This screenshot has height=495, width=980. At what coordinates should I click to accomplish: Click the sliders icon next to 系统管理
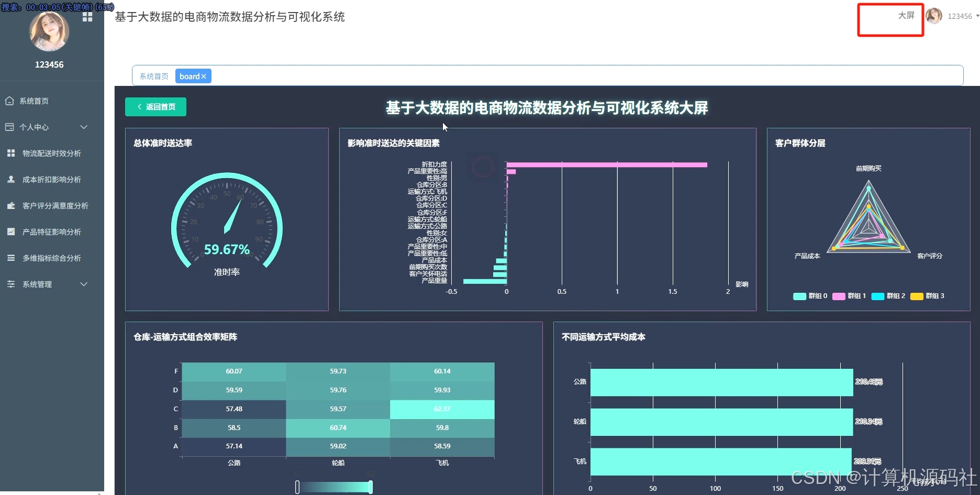pos(10,284)
